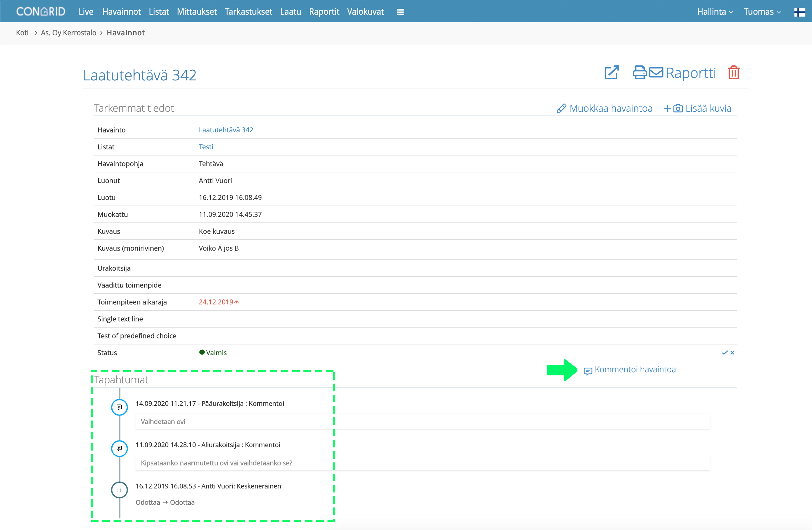The height and width of the screenshot is (530, 812).
Task: Click the comment bubble icon beside Kommentoi havaintoa
Action: pos(588,371)
